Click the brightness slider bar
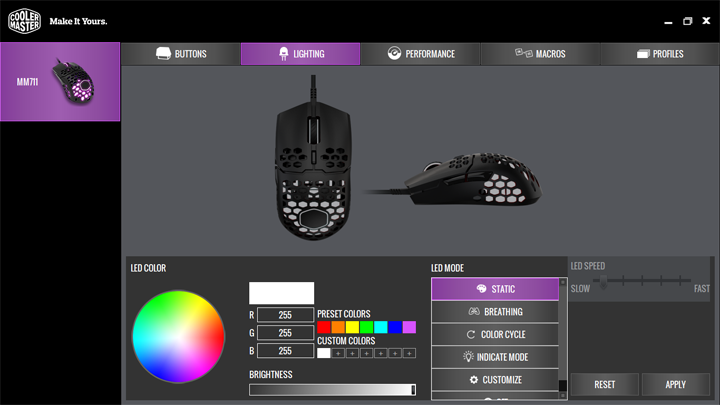The height and width of the screenshot is (405, 720). tap(332, 390)
